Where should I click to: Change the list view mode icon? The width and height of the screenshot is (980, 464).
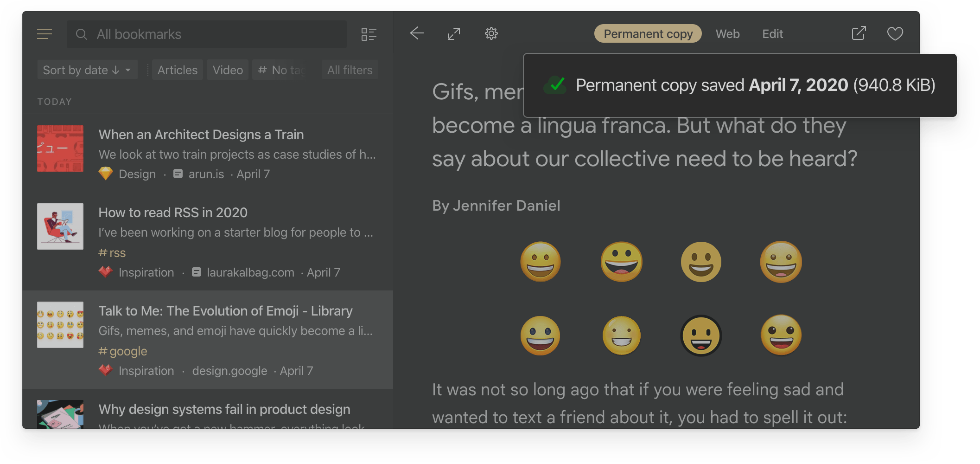tap(369, 34)
